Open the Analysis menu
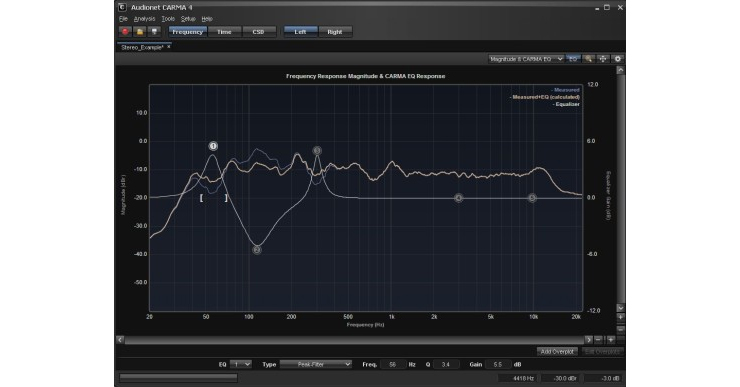This screenshot has width=740, height=387. tap(144, 19)
